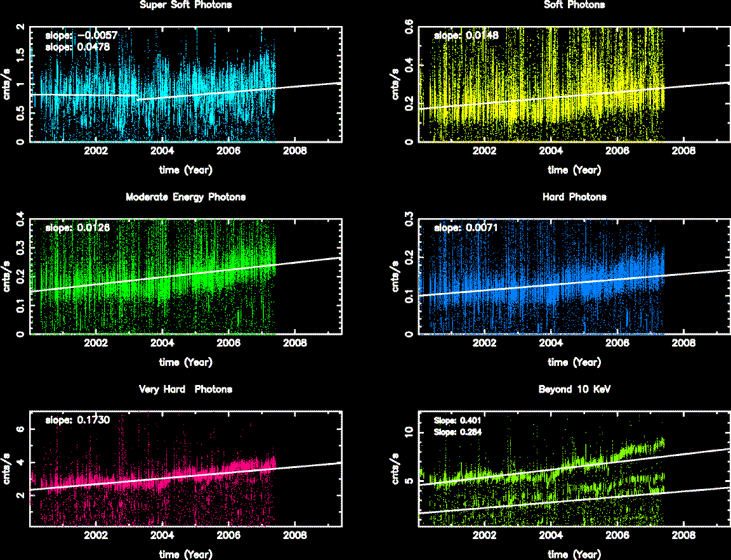731x560 pixels.
Task: Click the "Very Hard Photons" plot title
Action: point(185,389)
